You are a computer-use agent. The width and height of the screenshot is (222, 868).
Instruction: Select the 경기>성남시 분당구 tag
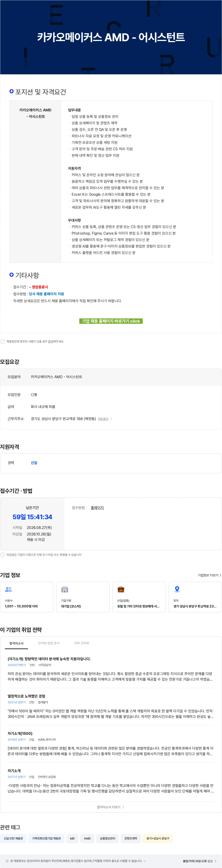point(158,838)
